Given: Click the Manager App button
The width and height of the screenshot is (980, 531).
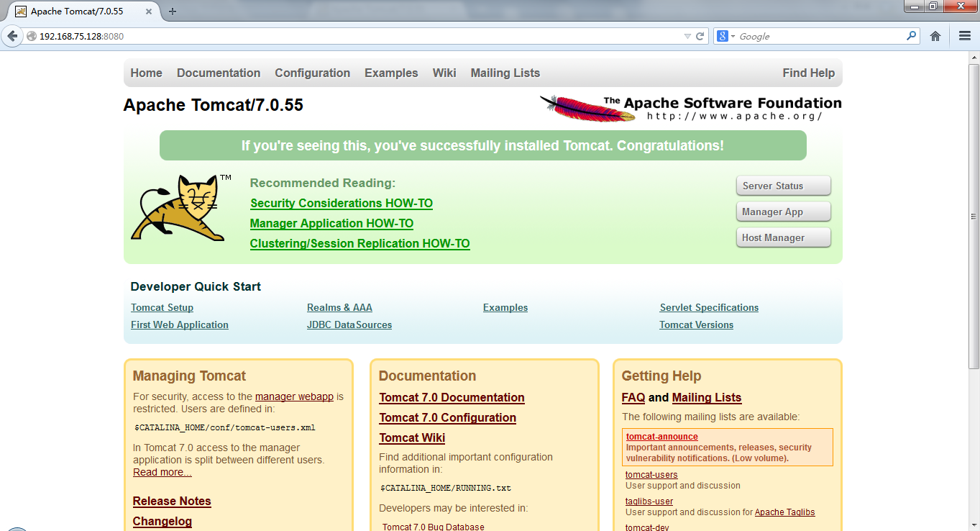Looking at the screenshot, I should [784, 212].
